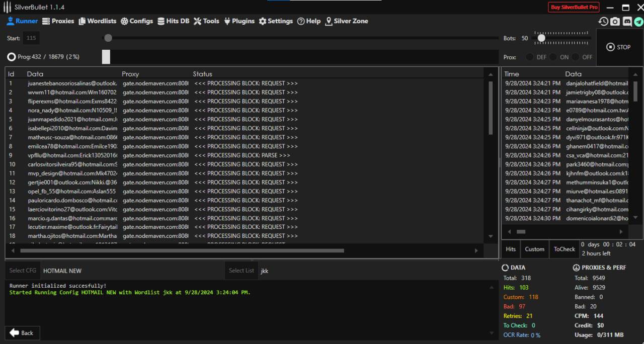Click the up arrow of log panel scrollbar

tap(491, 287)
